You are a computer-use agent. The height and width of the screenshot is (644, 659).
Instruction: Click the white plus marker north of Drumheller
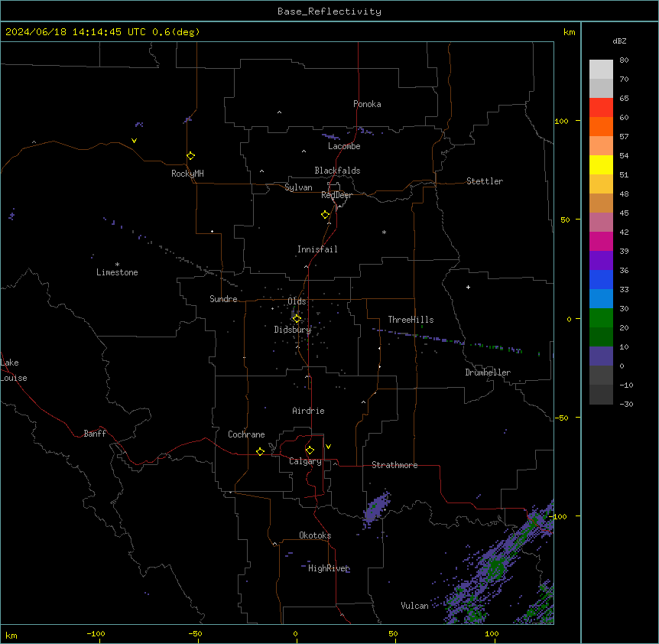click(468, 287)
